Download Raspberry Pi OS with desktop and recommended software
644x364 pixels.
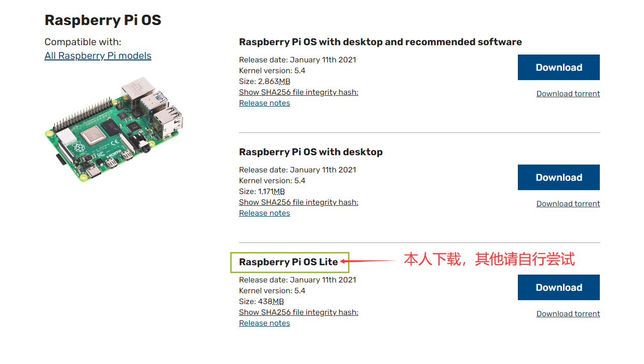[559, 67]
